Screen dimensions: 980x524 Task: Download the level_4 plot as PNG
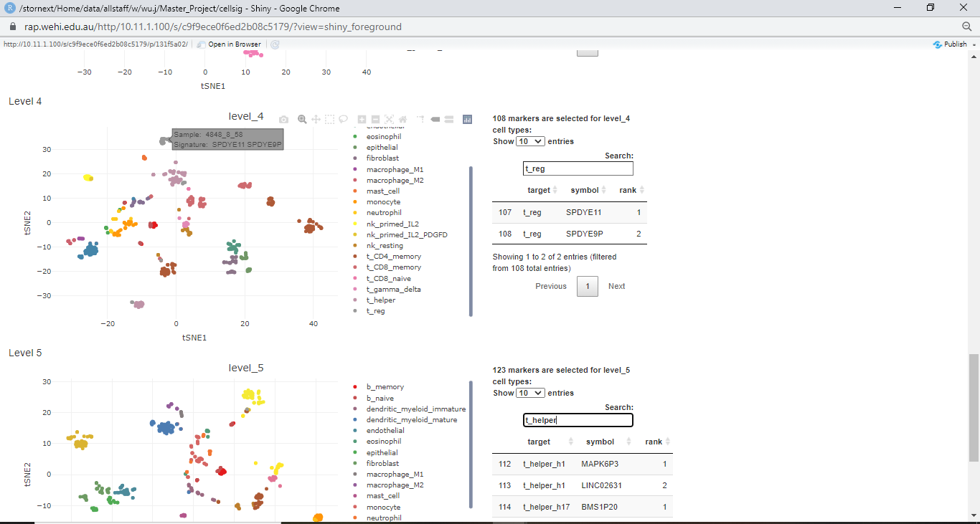coord(283,119)
